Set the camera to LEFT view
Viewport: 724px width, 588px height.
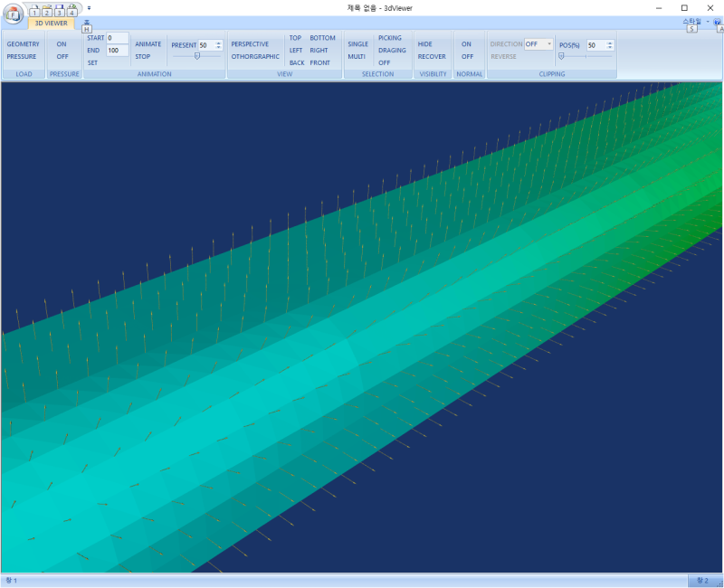point(296,51)
